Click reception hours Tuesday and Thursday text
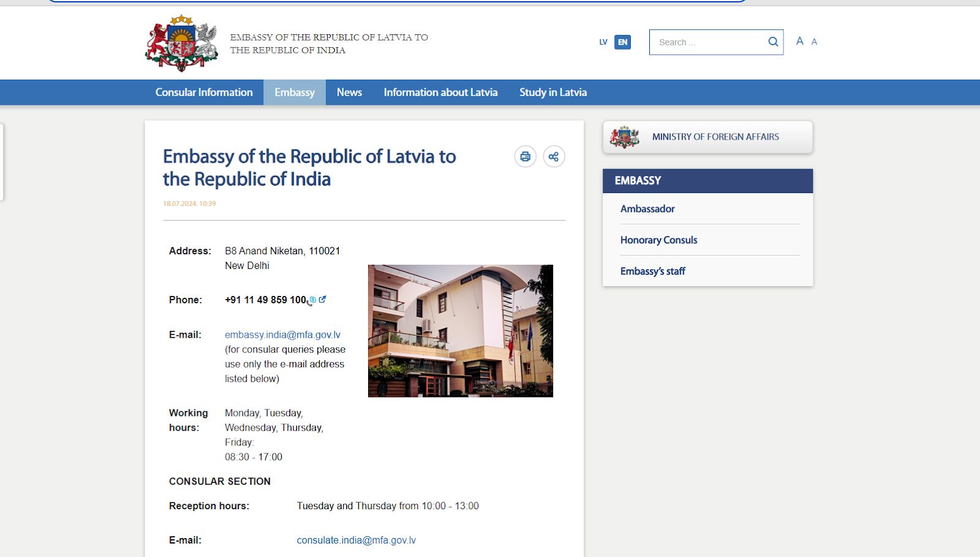Viewport: 980px width, 557px height. coord(388,506)
